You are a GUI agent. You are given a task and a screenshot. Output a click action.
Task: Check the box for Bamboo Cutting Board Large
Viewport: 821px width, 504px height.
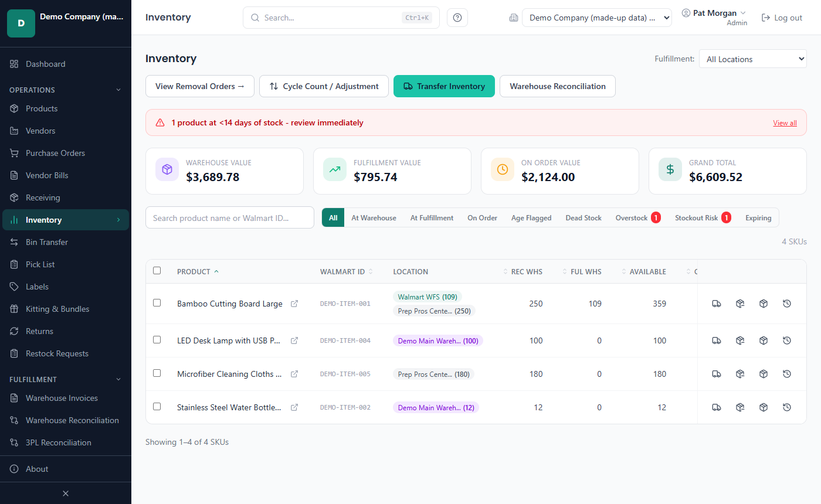[157, 303]
